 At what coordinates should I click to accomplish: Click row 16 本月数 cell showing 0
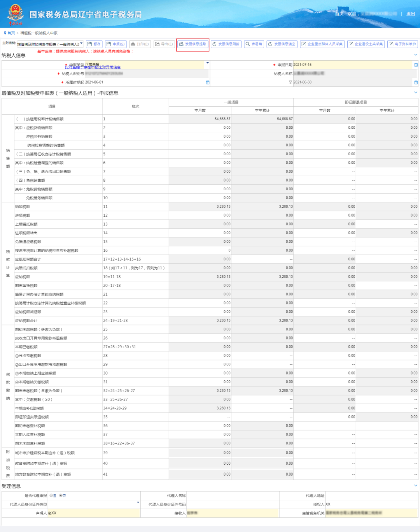200,251
